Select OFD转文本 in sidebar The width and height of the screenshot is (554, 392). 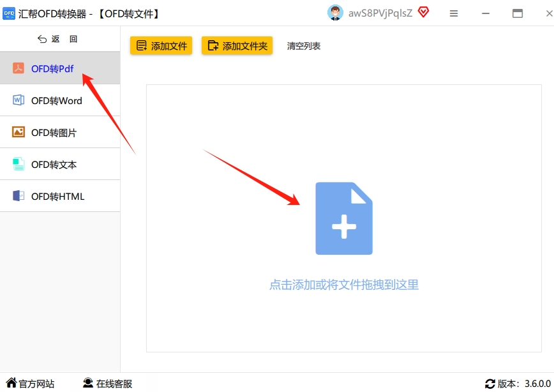[60, 164]
